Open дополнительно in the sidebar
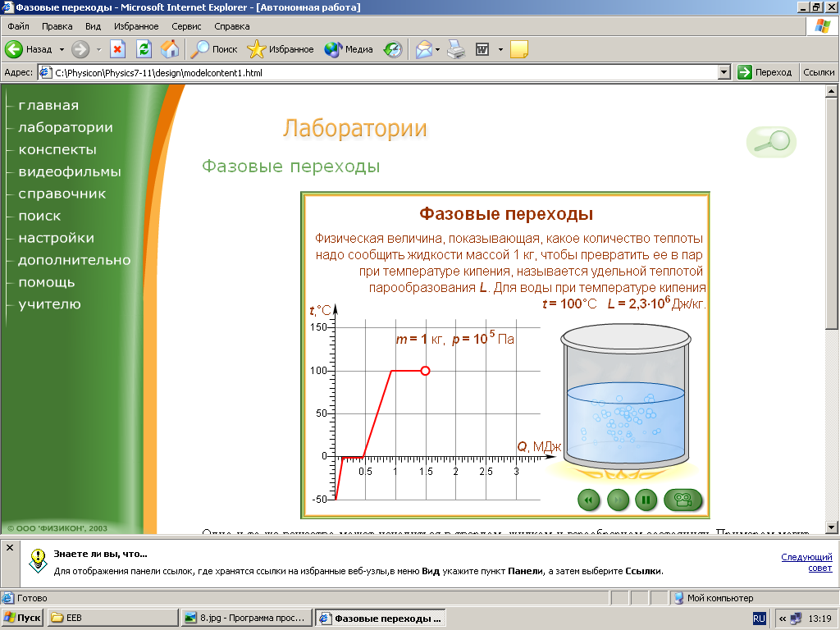Viewport: 840px width, 630px height. tap(75, 260)
